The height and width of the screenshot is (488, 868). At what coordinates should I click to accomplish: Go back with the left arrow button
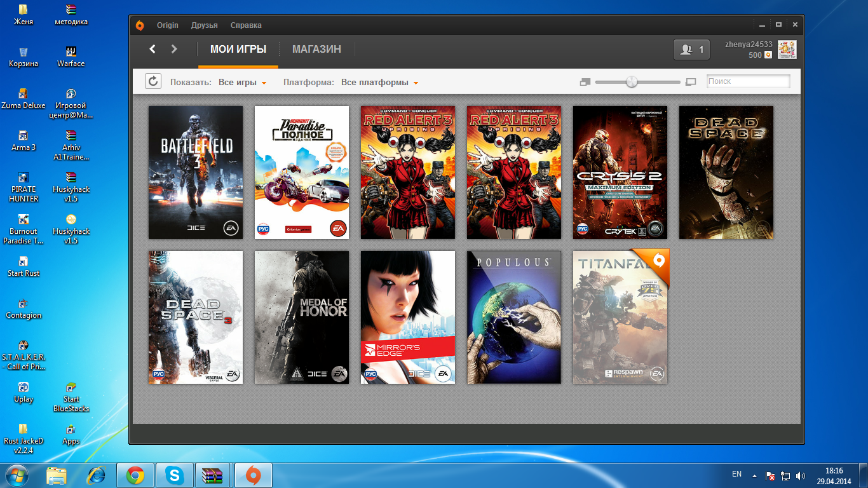pyautogui.click(x=153, y=49)
